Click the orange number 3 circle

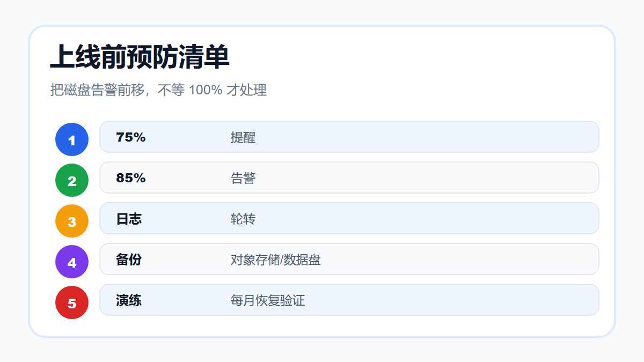[72, 221]
